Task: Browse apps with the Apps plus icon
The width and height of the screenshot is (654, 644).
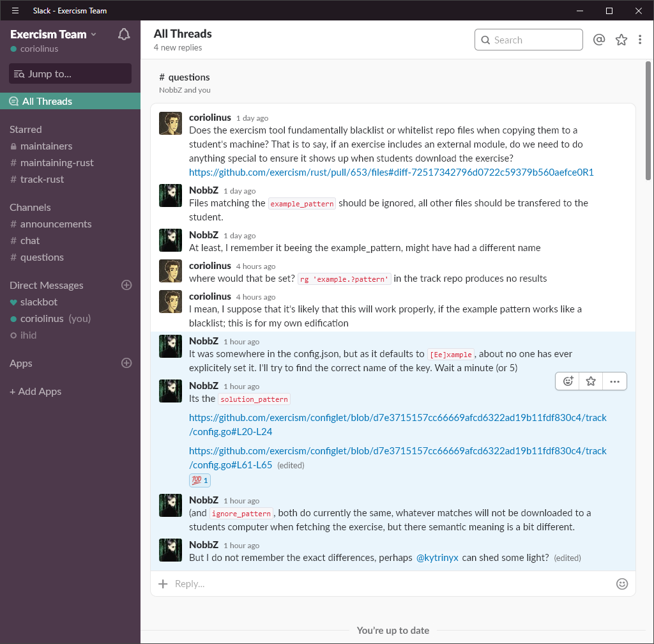Action: pos(126,363)
